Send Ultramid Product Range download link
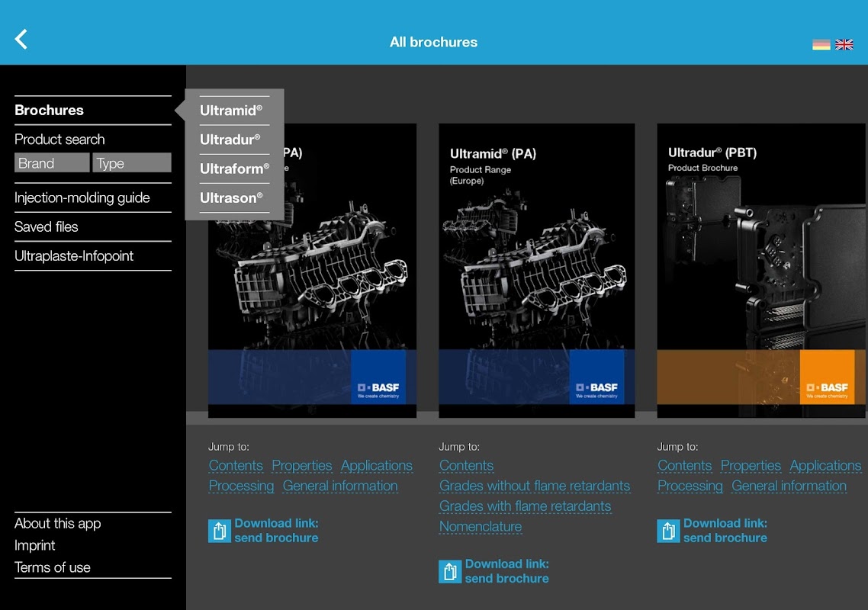This screenshot has width=868, height=610. (506, 570)
